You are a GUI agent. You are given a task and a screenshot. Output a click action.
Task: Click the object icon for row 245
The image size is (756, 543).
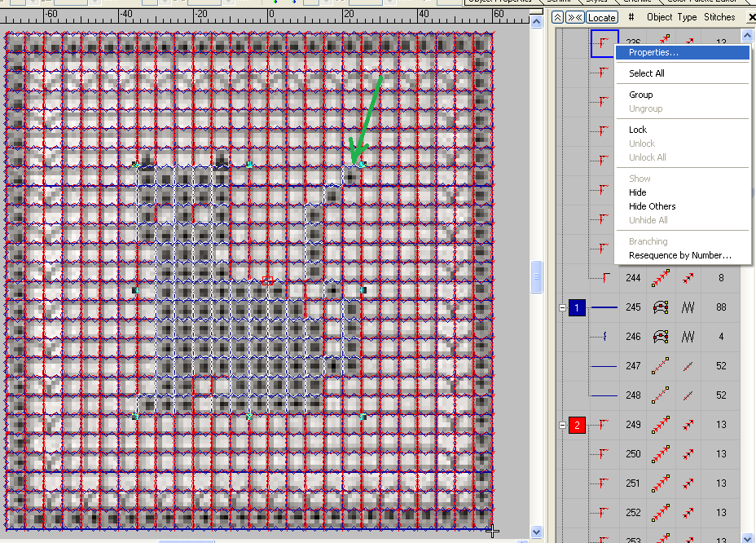[x=661, y=308]
